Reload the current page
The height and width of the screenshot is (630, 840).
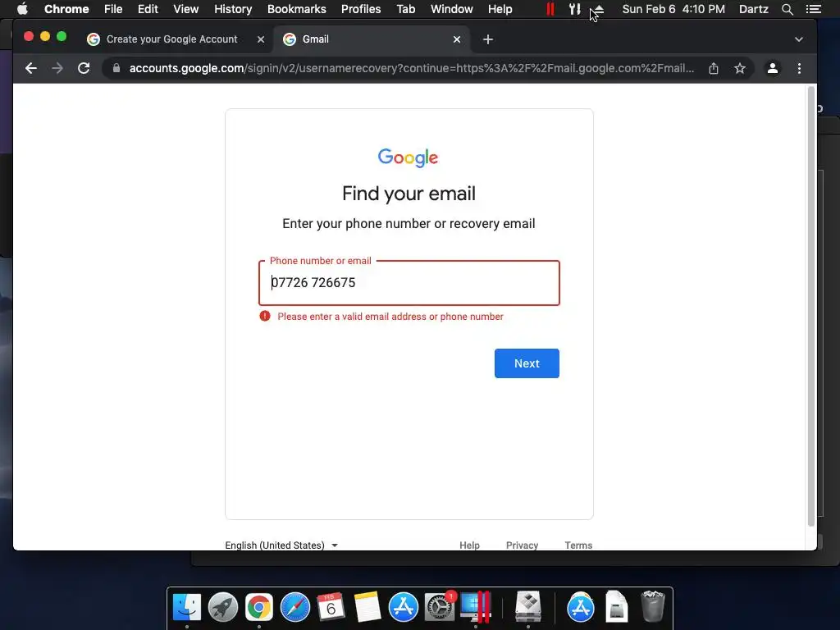point(84,68)
